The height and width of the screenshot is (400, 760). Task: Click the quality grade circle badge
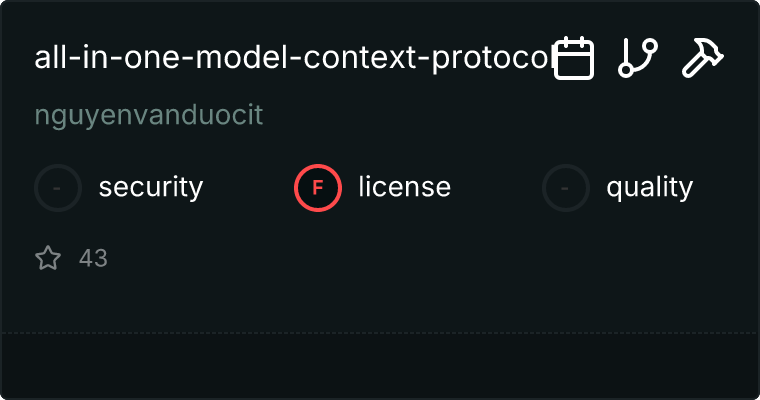[566, 187]
